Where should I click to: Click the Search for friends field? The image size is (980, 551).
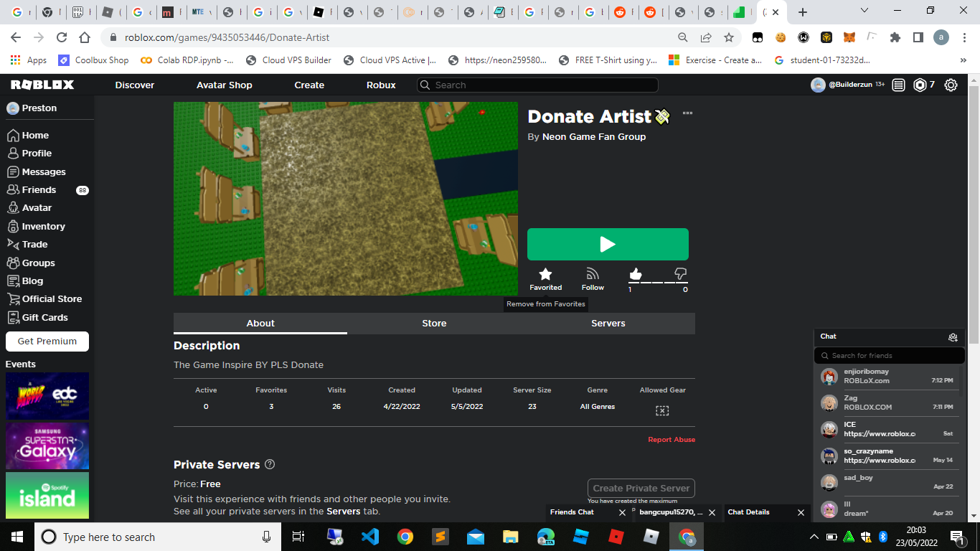890,356
